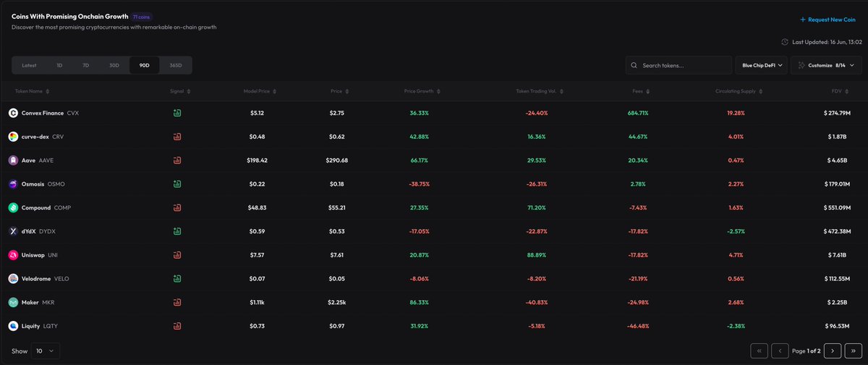Click the Compound coin logo
The image size is (868, 365).
coord(13,207)
